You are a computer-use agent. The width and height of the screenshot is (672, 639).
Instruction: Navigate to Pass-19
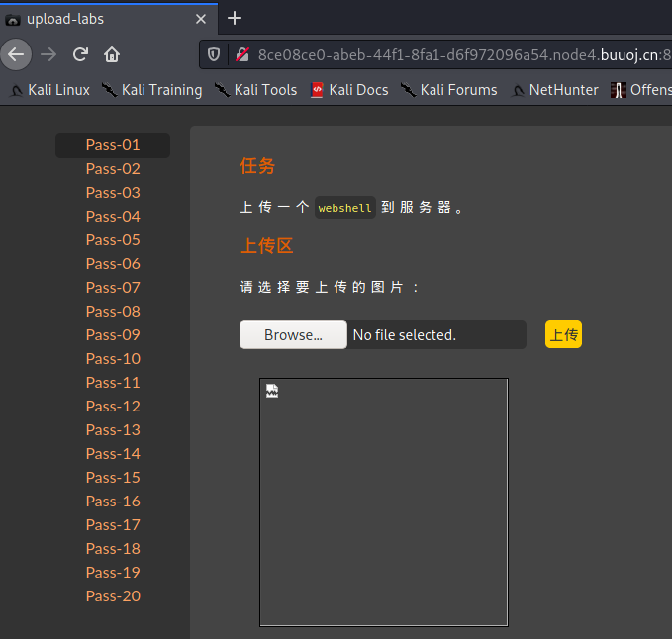pyautogui.click(x=113, y=572)
